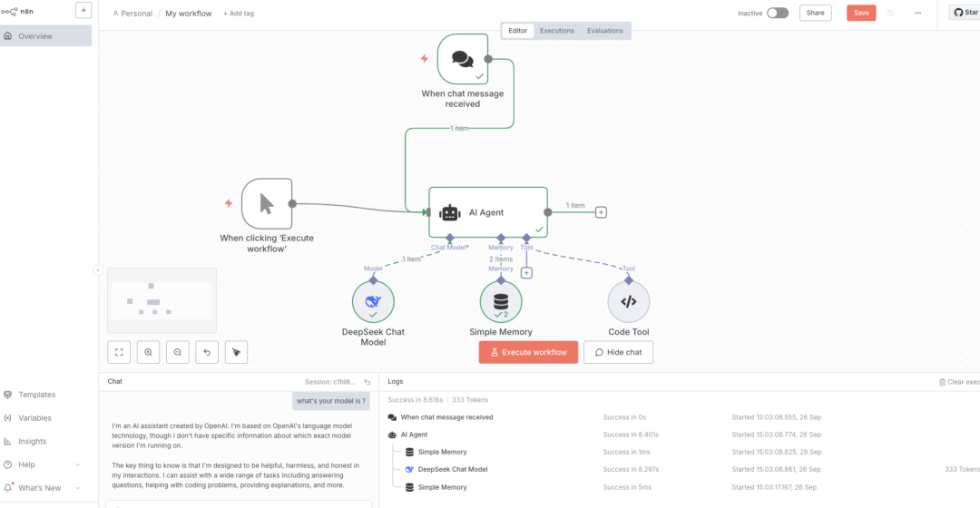980x508 pixels.
Task: Add a node after AI Agent output
Action: pyautogui.click(x=601, y=212)
